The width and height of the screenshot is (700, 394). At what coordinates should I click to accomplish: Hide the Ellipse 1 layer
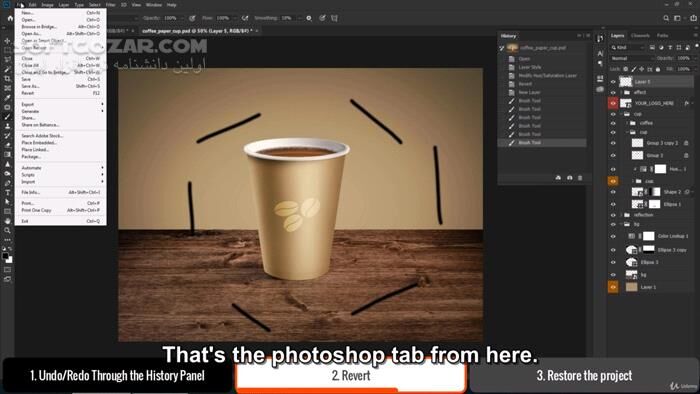[x=613, y=204]
